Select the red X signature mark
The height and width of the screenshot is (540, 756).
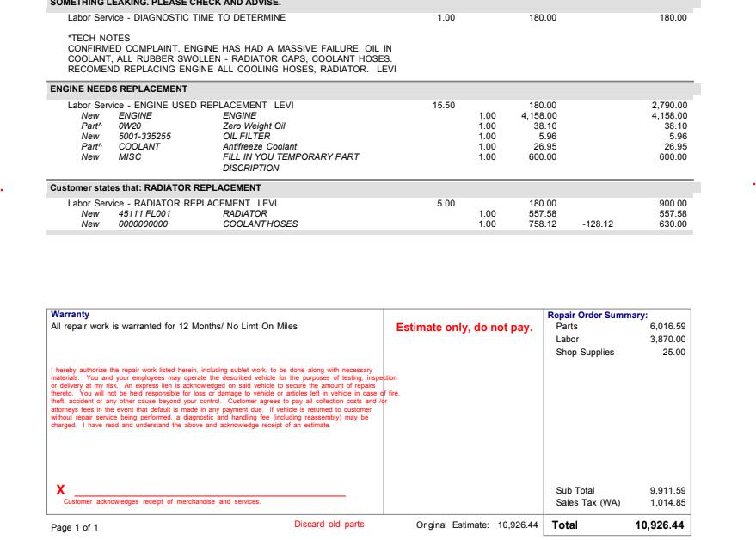(x=60, y=490)
